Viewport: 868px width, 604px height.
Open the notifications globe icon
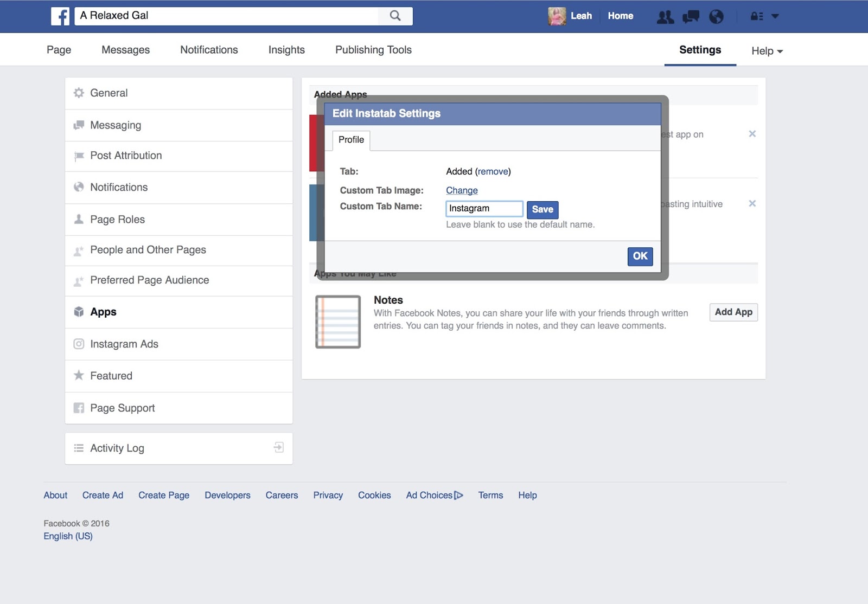pos(716,17)
